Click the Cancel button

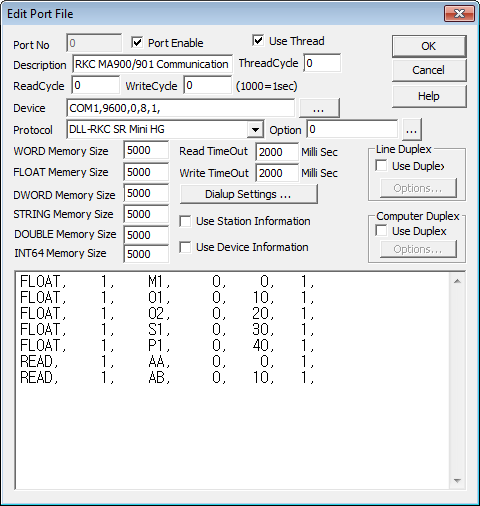[x=429, y=70]
